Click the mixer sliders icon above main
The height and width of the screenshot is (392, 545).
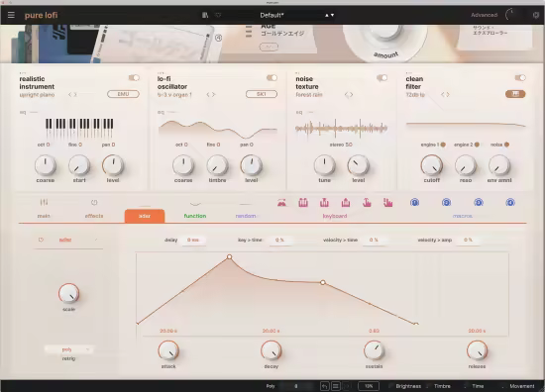click(x=45, y=202)
